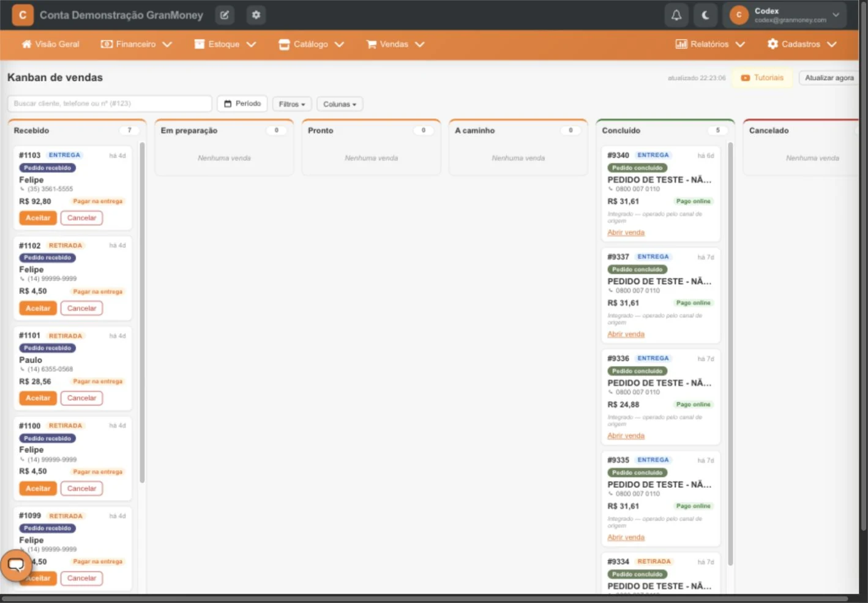Go to Visão Geral
The height and width of the screenshot is (603, 868).
point(51,44)
